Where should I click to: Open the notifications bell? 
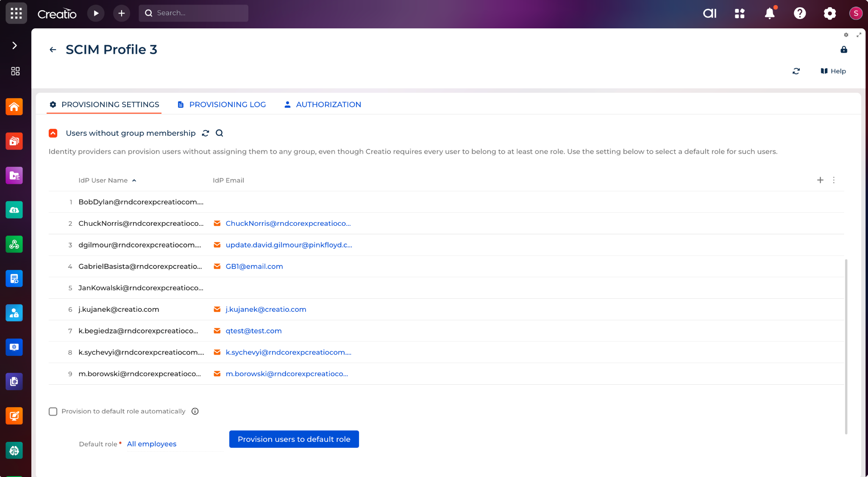[770, 13]
